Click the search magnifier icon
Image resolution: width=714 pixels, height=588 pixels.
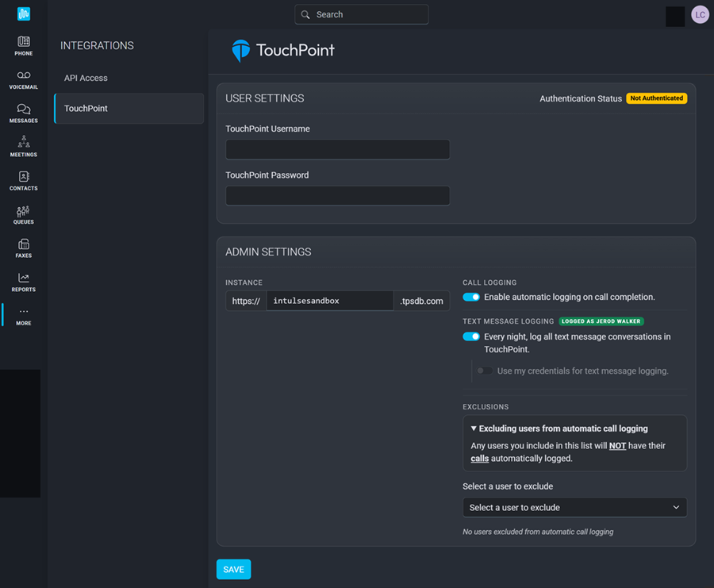pos(305,14)
